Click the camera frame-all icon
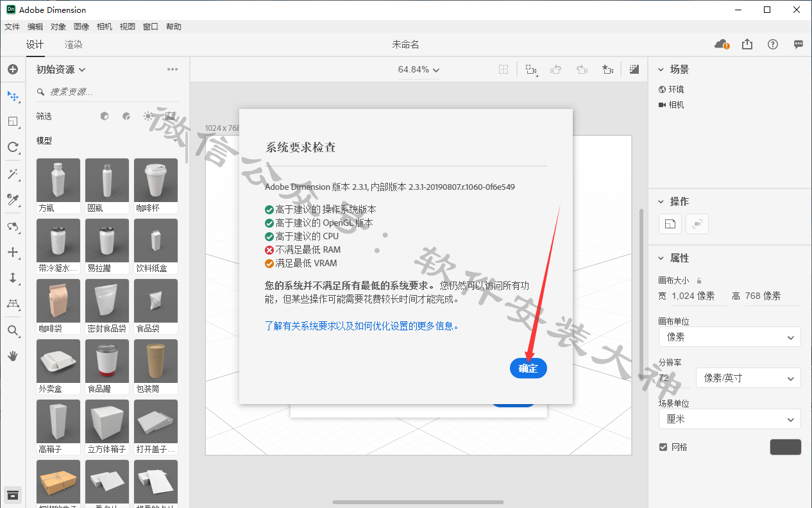 coord(531,69)
